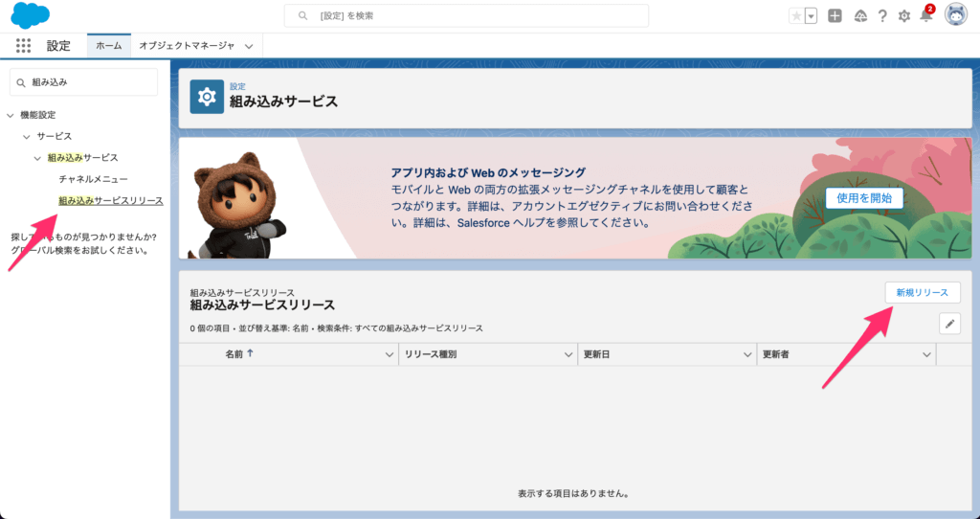The height and width of the screenshot is (519, 980).
Task: Select the ホーム tab
Action: point(109,46)
